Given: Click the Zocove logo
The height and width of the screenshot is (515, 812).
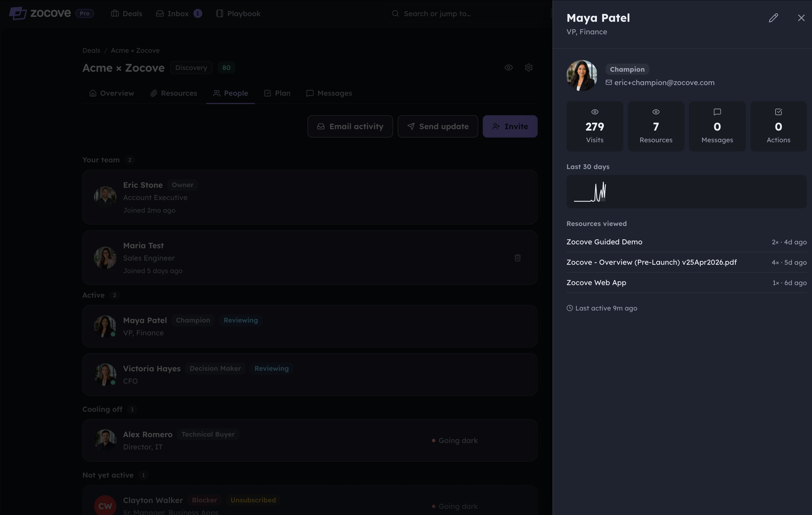Looking at the screenshot, I should pyautogui.click(x=40, y=13).
